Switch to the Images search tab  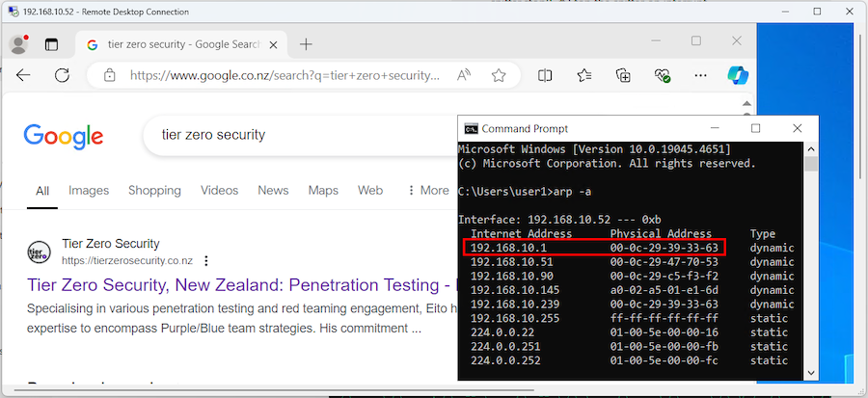tap(89, 191)
